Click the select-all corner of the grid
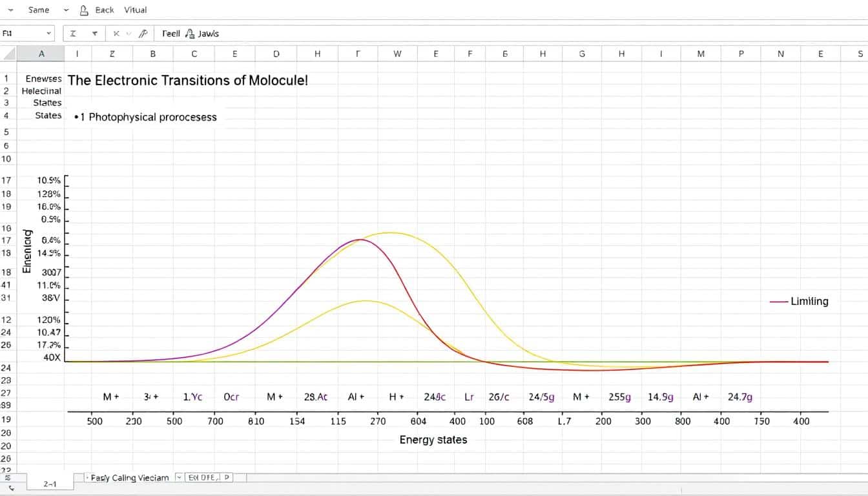The width and height of the screenshot is (868, 496). click(x=8, y=54)
